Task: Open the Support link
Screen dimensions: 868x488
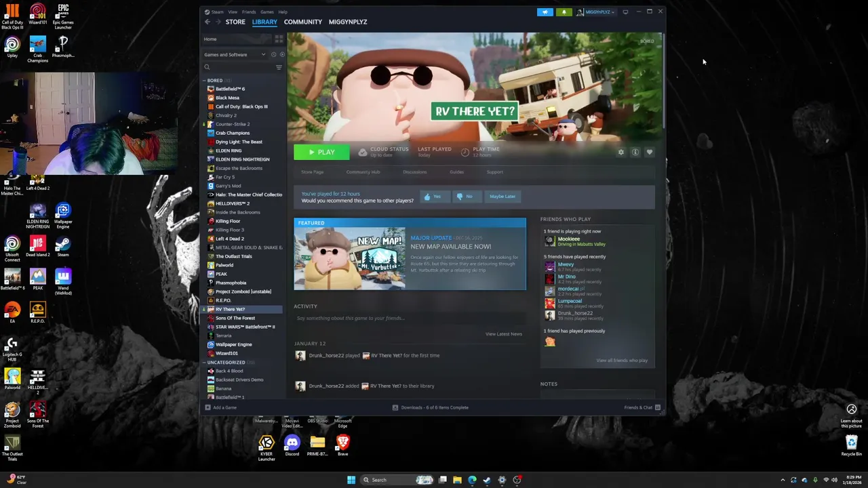Action: pos(494,172)
